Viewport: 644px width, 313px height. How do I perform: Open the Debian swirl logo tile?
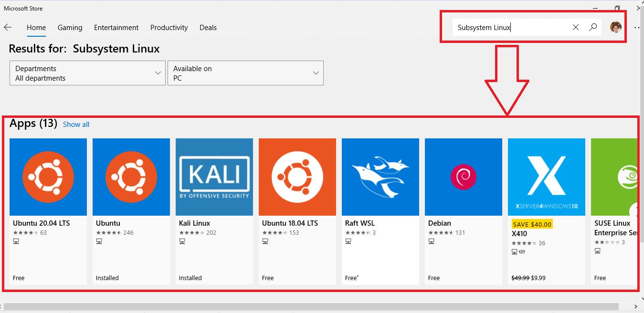point(464,177)
